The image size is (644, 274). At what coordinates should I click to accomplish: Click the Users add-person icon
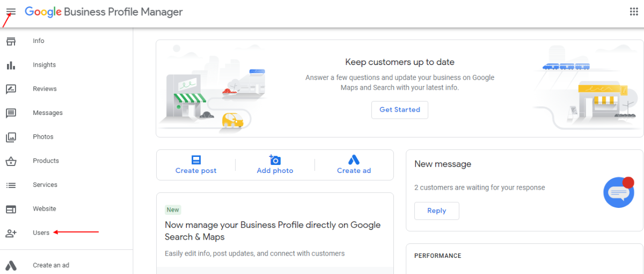click(x=11, y=233)
